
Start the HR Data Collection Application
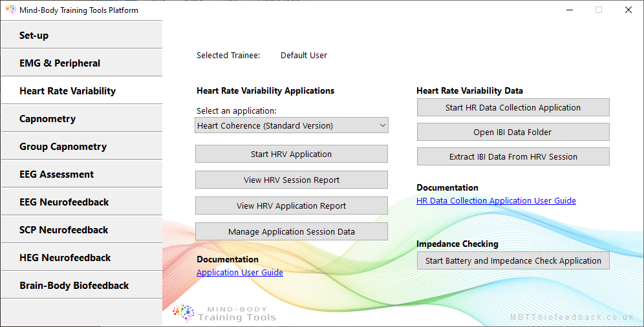513,107
